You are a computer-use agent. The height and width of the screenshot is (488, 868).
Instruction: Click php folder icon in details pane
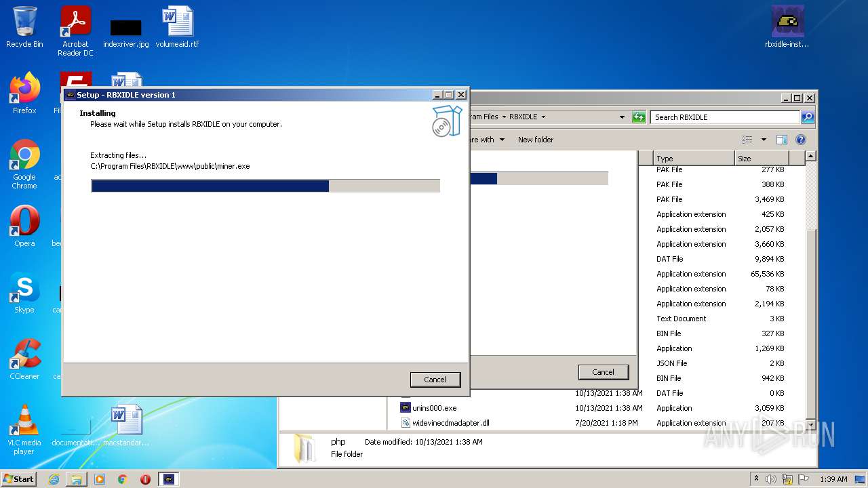coord(304,448)
